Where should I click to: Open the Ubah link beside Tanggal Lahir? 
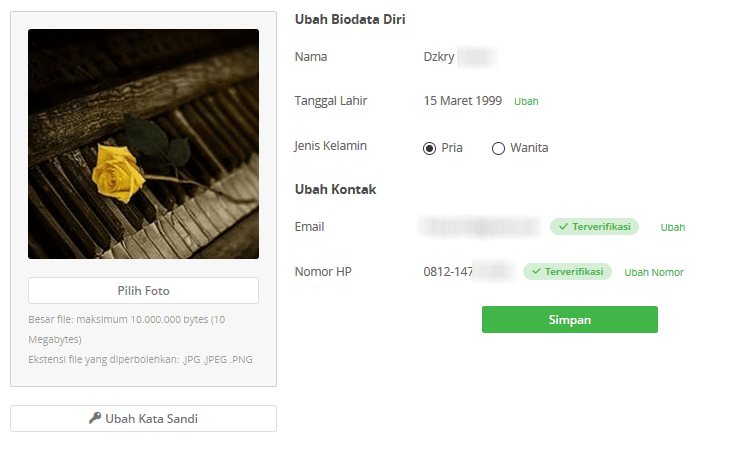526,101
